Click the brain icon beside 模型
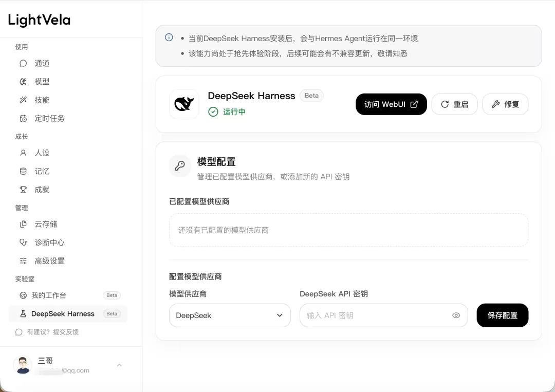Image resolution: width=555 pixels, height=392 pixels. pyautogui.click(x=23, y=82)
